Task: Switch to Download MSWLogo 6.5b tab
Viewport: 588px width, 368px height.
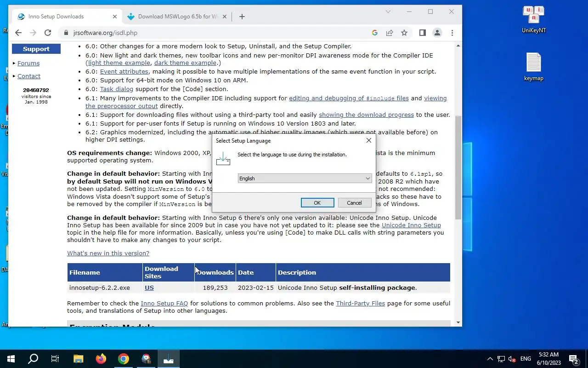Action: point(178,17)
